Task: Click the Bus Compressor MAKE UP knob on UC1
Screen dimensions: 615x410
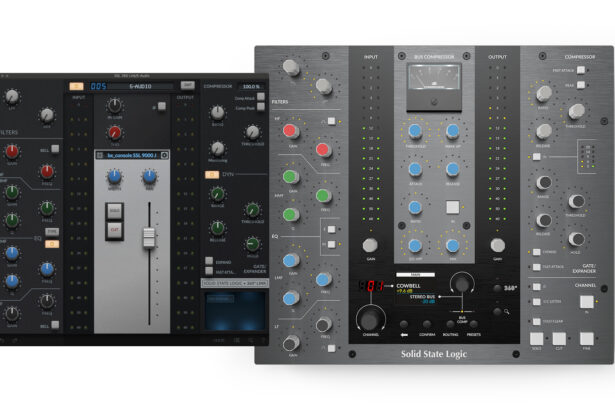Action: (453, 131)
